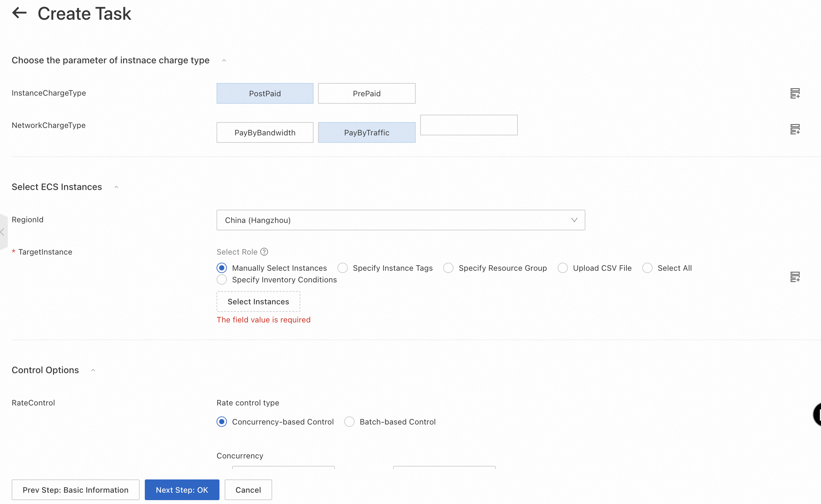Select PayByBandwidth network charge type
This screenshot has width=821, height=504.
(x=265, y=132)
